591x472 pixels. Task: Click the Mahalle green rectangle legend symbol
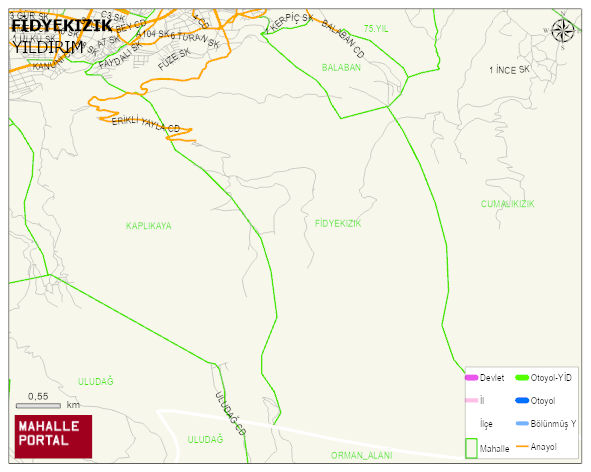[471, 448]
